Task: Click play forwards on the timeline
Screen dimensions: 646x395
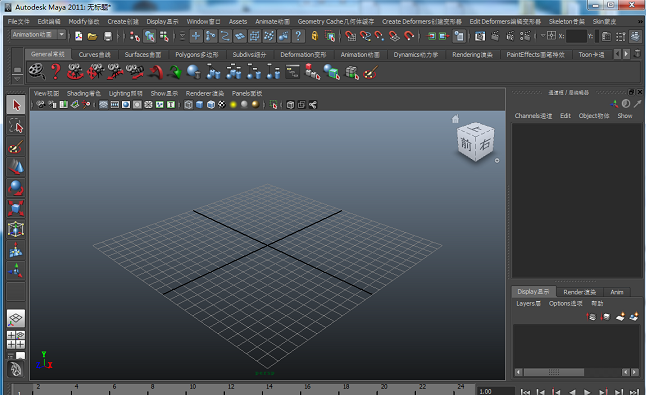Action: coord(587,392)
